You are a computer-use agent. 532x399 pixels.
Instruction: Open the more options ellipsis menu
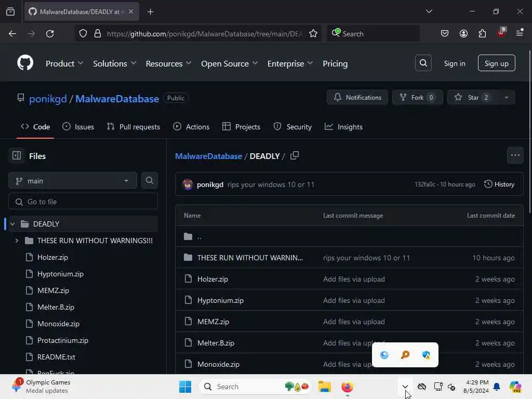click(x=515, y=155)
